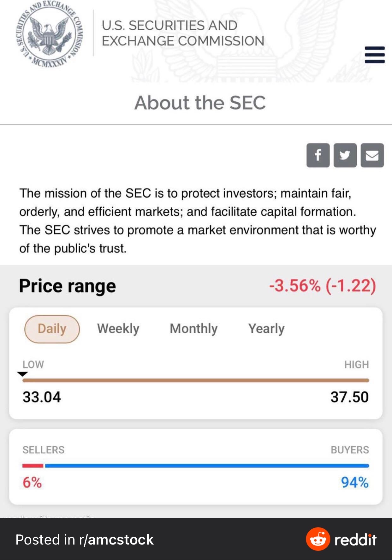This screenshot has height=560, width=392.
Task: Click the blue buyers percentage bar
Action: pyautogui.click(x=207, y=466)
